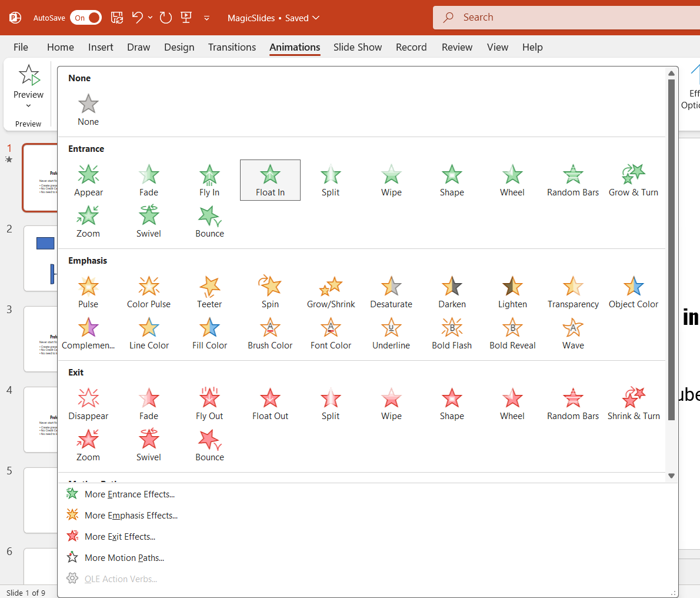The height and width of the screenshot is (598, 700).
Task: Select the Spin emphasis effect
Action: click(270, 293)
